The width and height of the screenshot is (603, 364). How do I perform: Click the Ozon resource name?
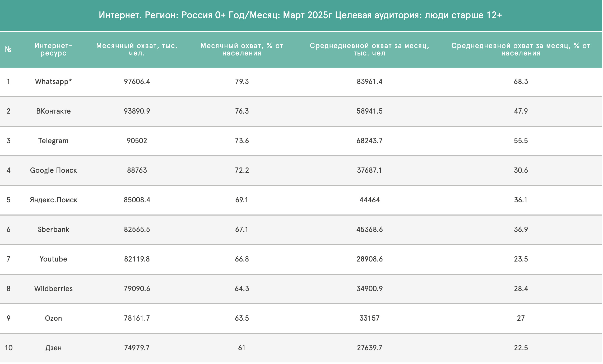pos(53,318)
